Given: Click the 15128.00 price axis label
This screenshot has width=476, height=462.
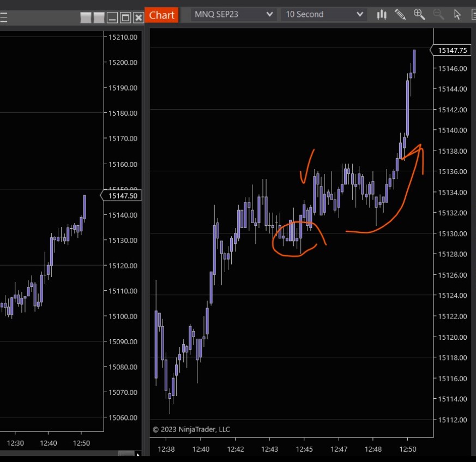Looking at the screenshot, I should tap(453, 254).
